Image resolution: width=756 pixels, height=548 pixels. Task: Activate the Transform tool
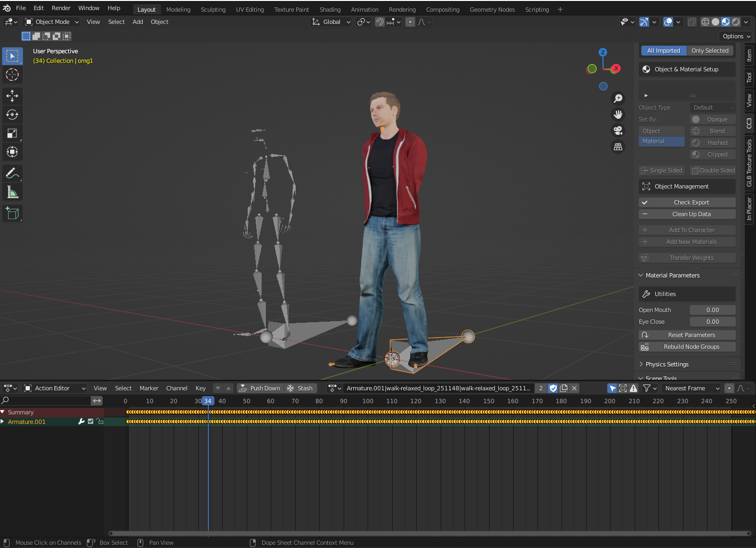(12, 152)
